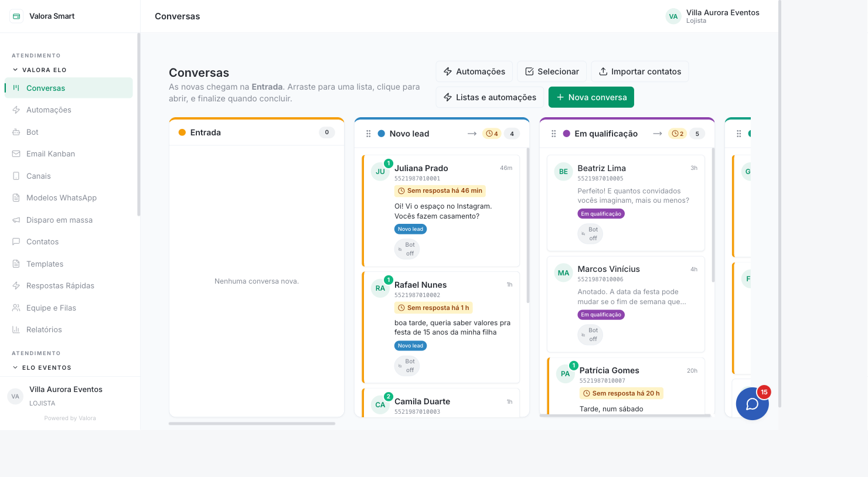Toggle Bot off on Marcos Vinícius card
Viewport: 868px width, 477px height.
(590, 335)
